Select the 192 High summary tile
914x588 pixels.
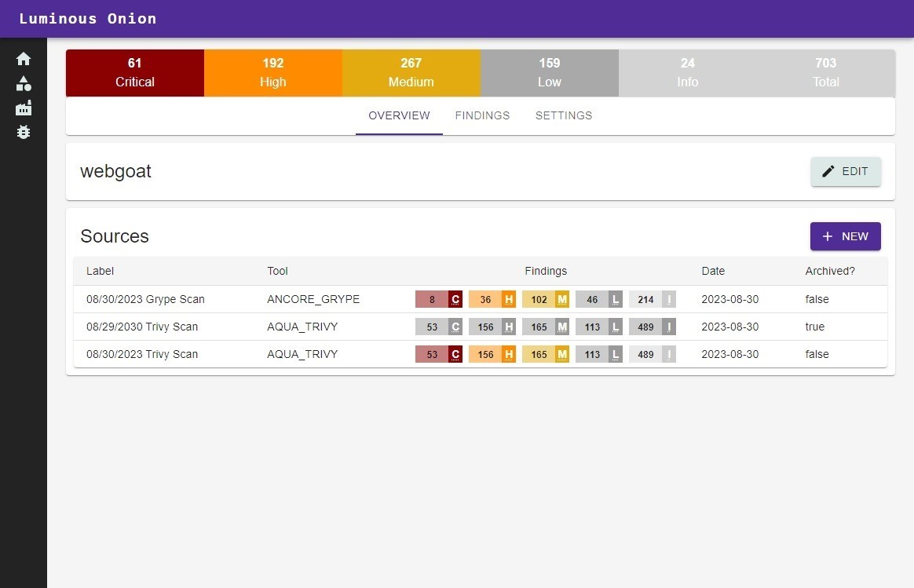(x=272, y=73)
